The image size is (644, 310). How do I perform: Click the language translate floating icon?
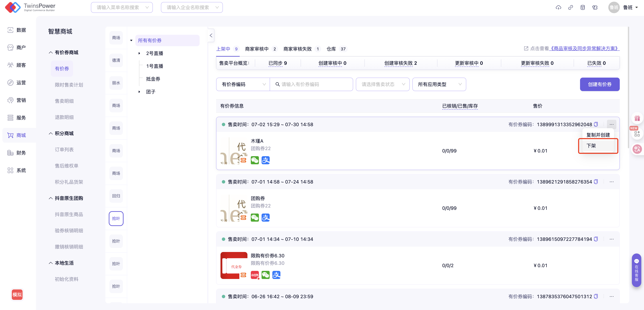(637, 149)
